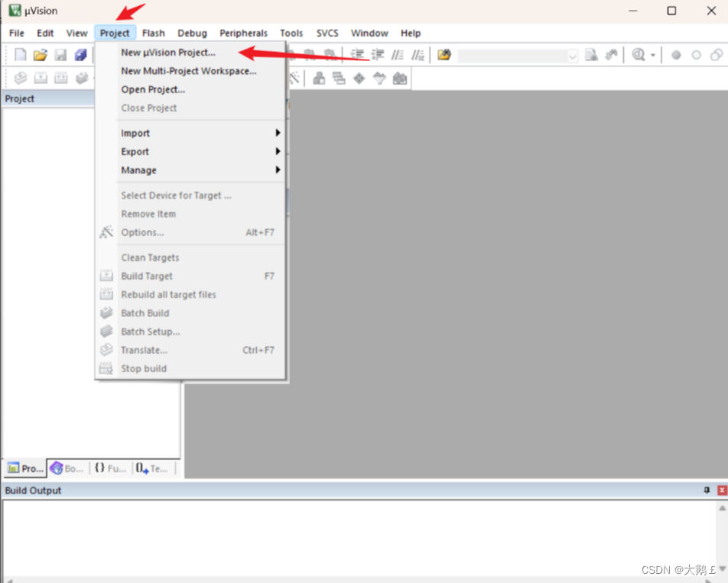Click the Build Output vertical scrollbar up arrow
Screen dimensions: 728x583
coord(722,508)
